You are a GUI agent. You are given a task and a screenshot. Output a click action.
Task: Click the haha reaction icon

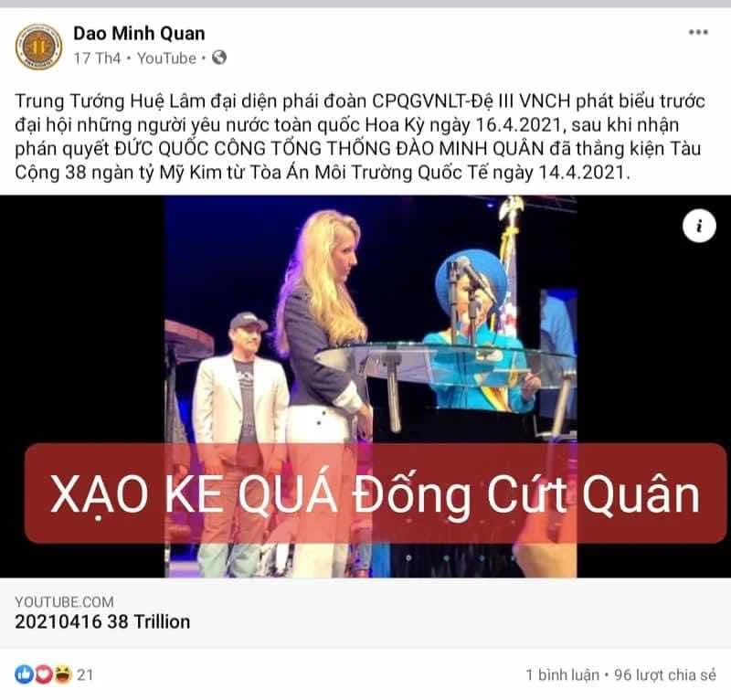(x=62, y=674)
